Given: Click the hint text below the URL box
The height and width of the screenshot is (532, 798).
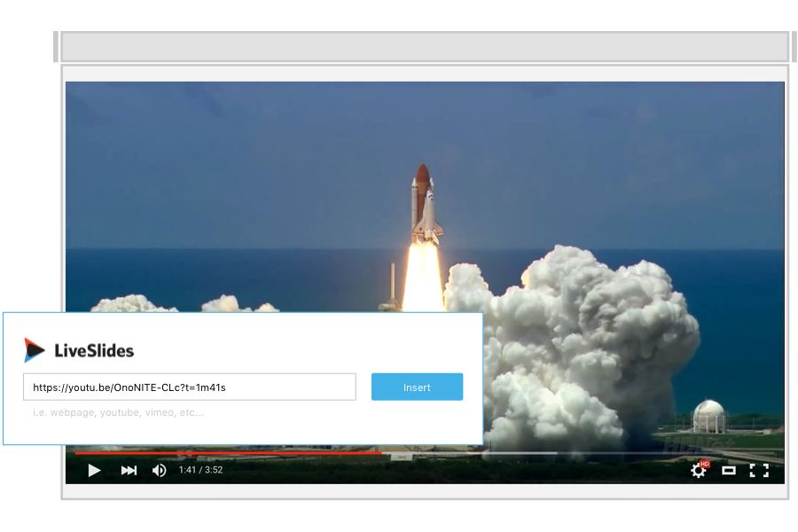Looking at the screenshot, I should point(118,412).
